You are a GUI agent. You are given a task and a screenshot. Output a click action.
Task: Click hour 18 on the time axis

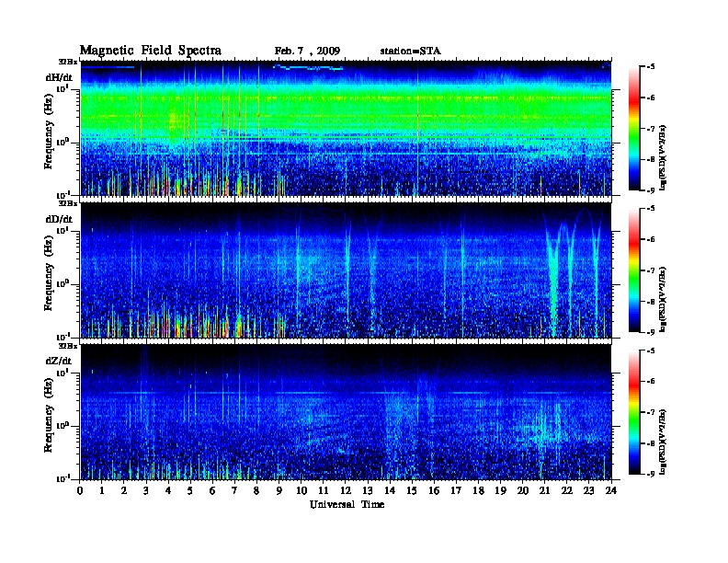point(478,491)
